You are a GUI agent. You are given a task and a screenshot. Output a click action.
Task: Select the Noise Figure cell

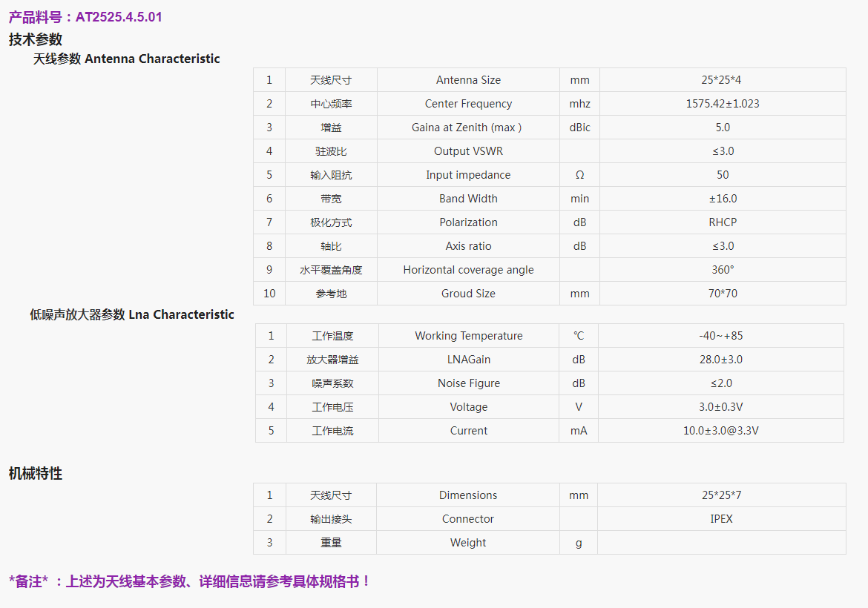click(468, 383)
